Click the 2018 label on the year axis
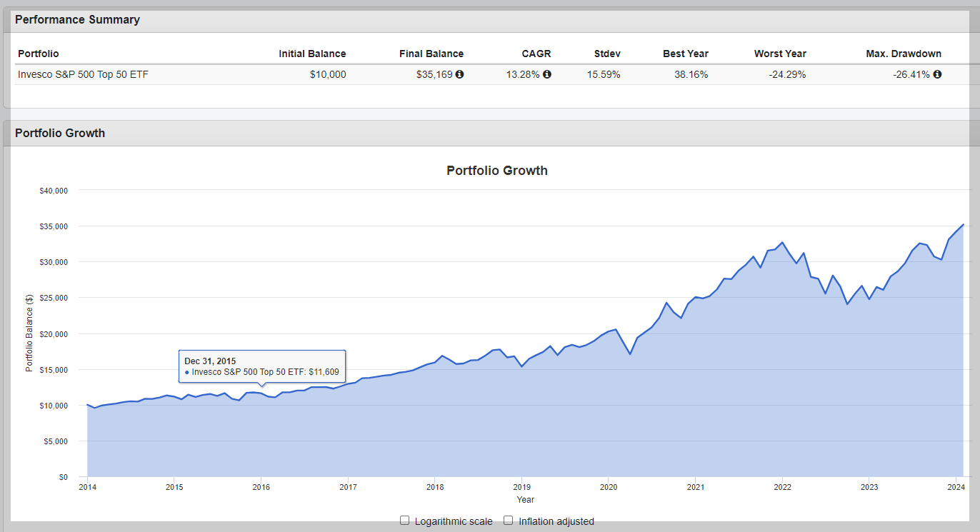Screen dimensions: 980x532 [x=435, y=488]
